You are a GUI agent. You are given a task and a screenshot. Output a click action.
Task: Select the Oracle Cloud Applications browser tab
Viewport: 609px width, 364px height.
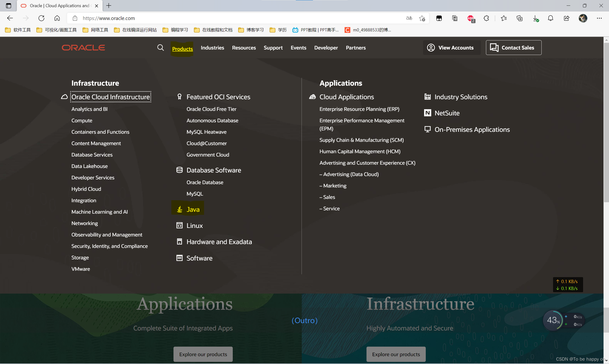[59, 6]
